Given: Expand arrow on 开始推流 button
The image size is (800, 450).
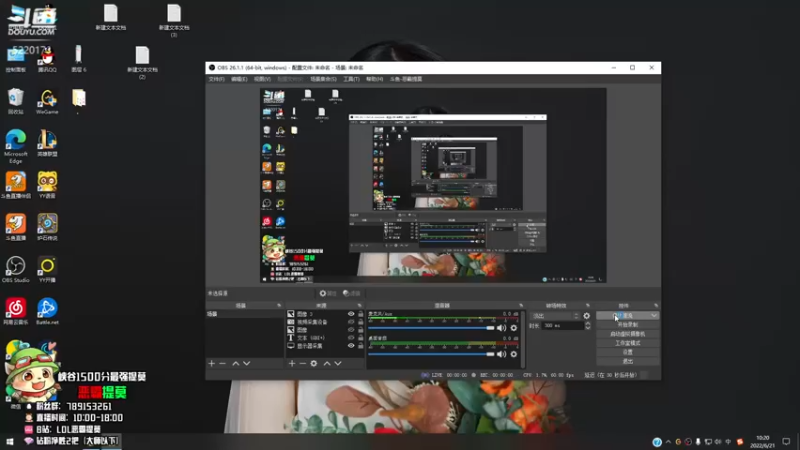Looking at the screenshot, I should (x=654, y=316).
